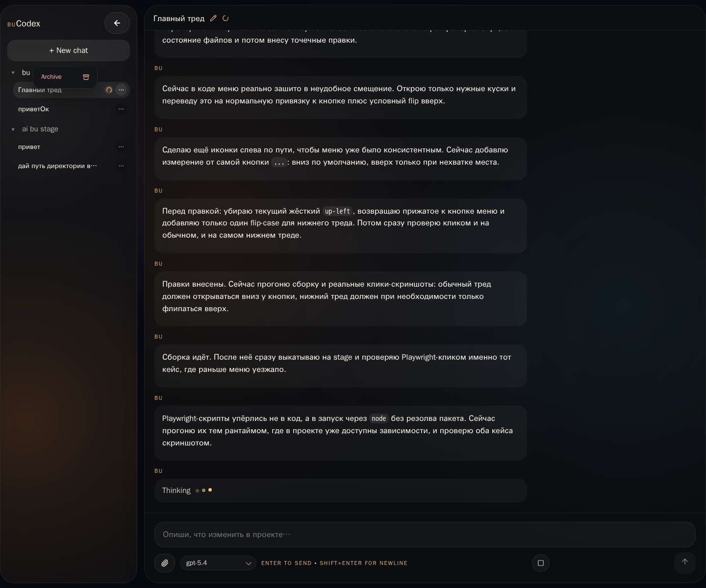Click the BuCodex logo in the sidebar
706x588 pixels.
tap(24, 24)
